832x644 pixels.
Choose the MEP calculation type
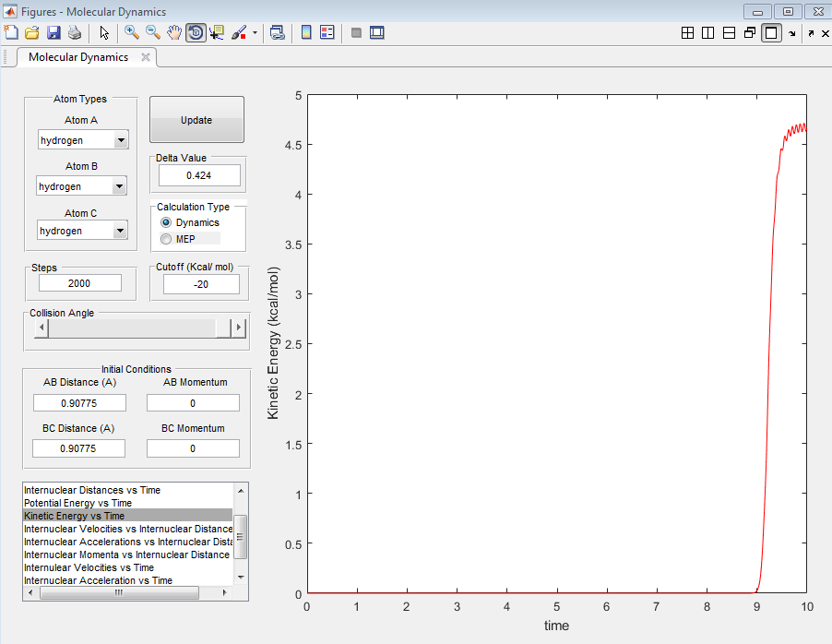click(166, 239)
